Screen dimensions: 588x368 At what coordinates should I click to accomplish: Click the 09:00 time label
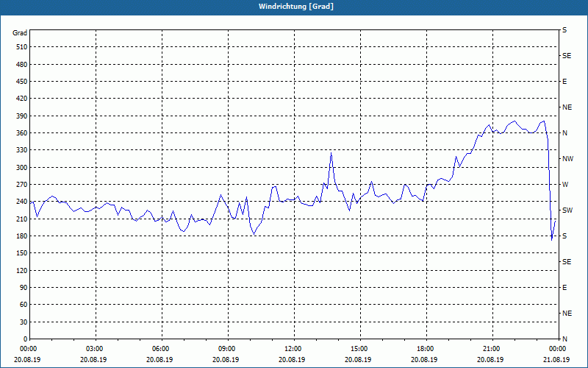[227, 349]
